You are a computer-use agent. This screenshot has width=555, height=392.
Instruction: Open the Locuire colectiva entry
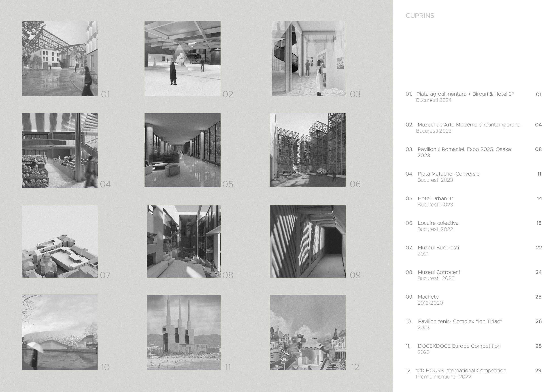(x=438, y=223)
